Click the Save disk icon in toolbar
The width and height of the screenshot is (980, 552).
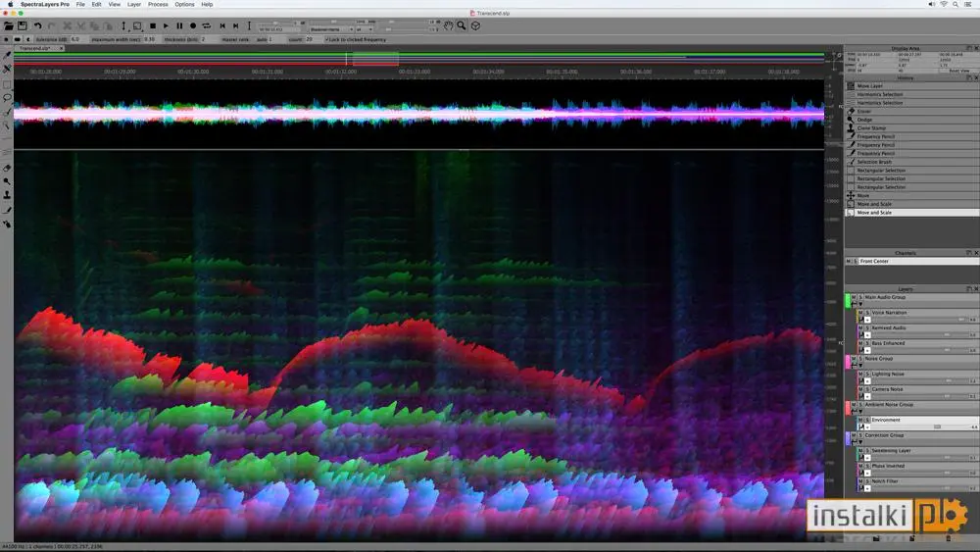click(23, 25)
